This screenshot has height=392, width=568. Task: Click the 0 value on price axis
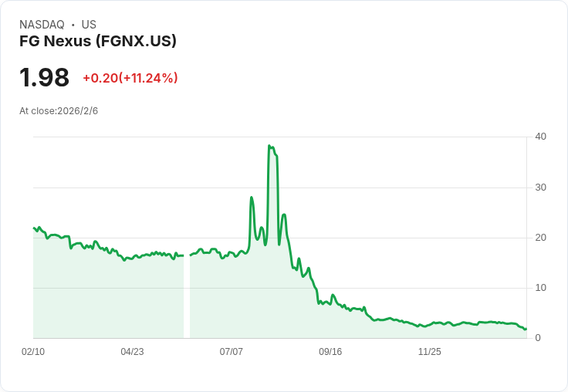538,338
